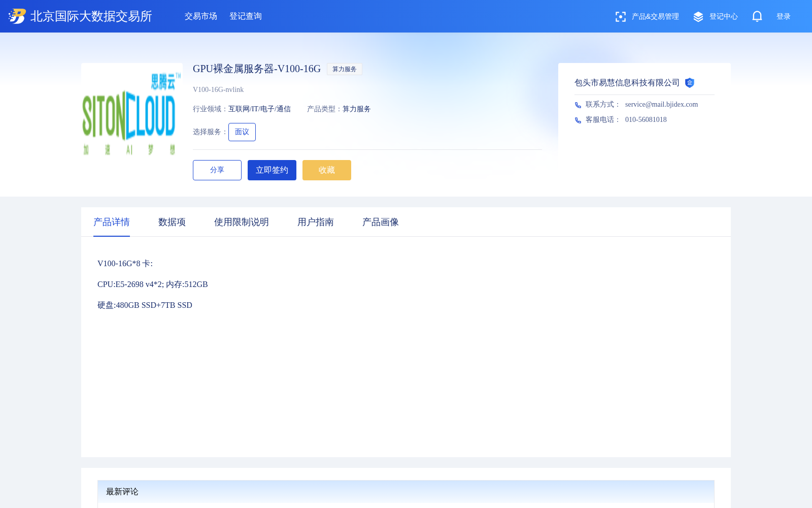Screen dimensions: 812x508
Task: Click the phone icon beside 联系方式
Action: [578, 105]
